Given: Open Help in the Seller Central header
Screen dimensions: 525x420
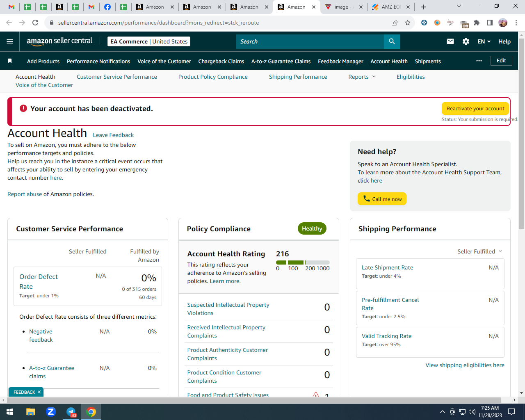Looking at the screenshot, I should (504, 41).
